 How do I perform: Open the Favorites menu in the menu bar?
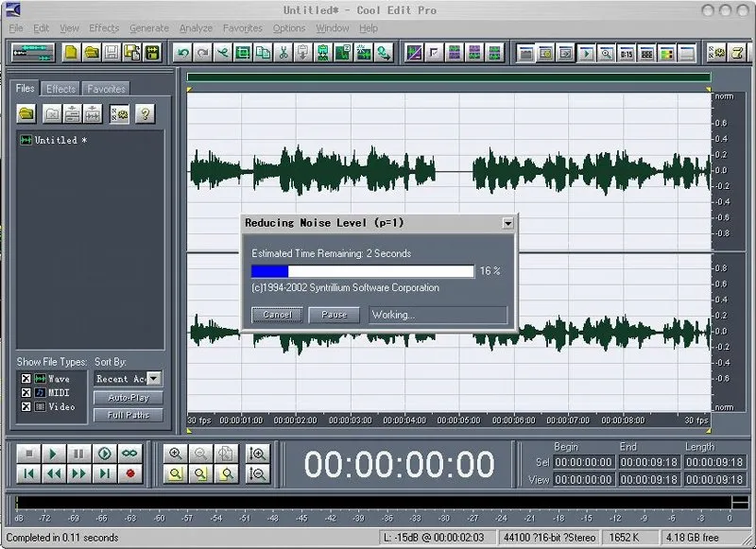coord(243,28)
